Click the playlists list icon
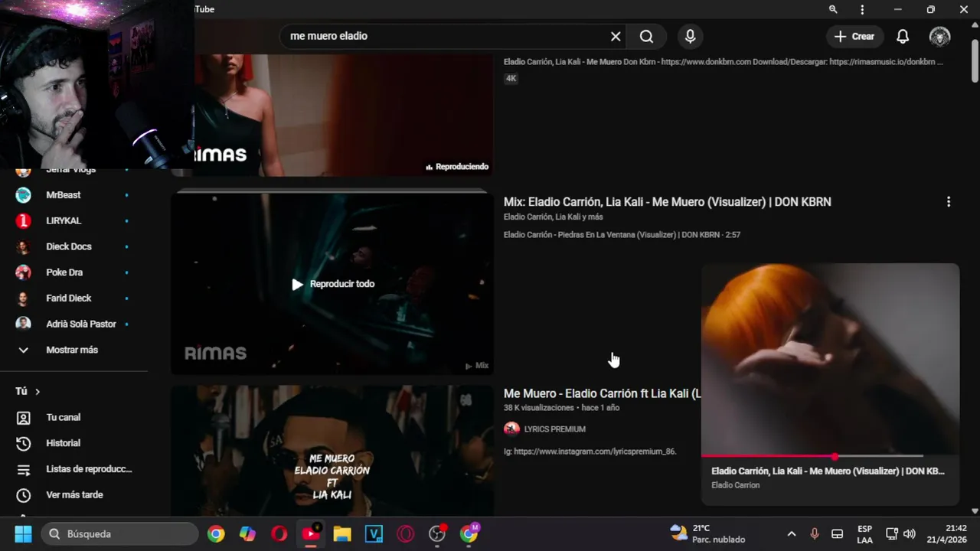 coord(24,470)
